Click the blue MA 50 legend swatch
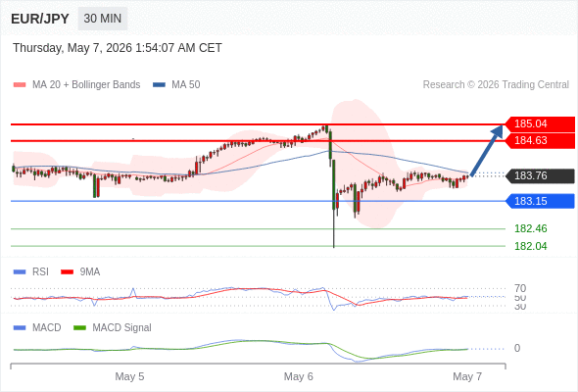The height and width of the screenshot is (392, 578). click(159, 85)
